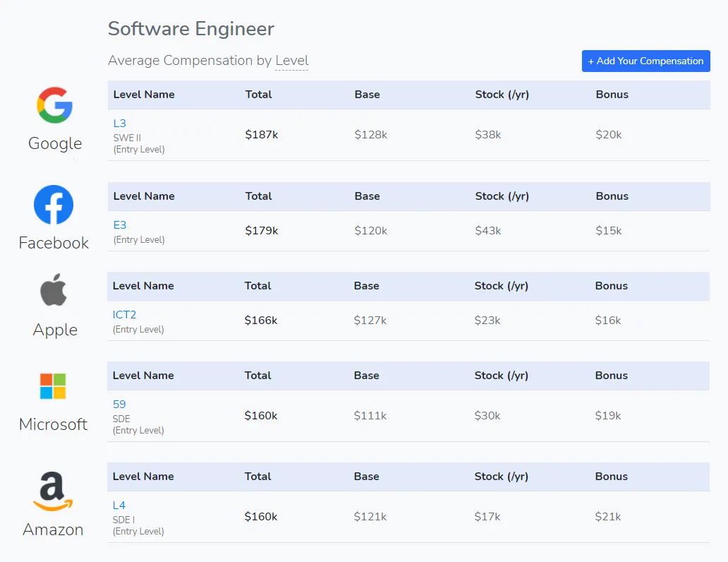Click Facebook bonus value $15k
This screenshot has width=728, height=562.
(x=609, y=231)
